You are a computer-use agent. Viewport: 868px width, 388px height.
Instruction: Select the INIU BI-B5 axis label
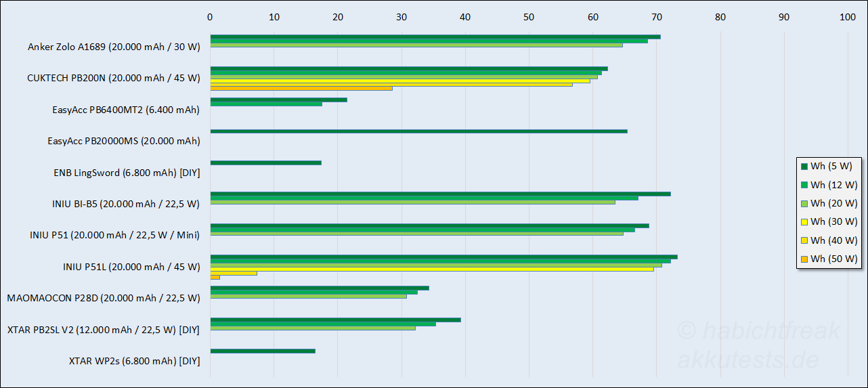coord(125,204)
